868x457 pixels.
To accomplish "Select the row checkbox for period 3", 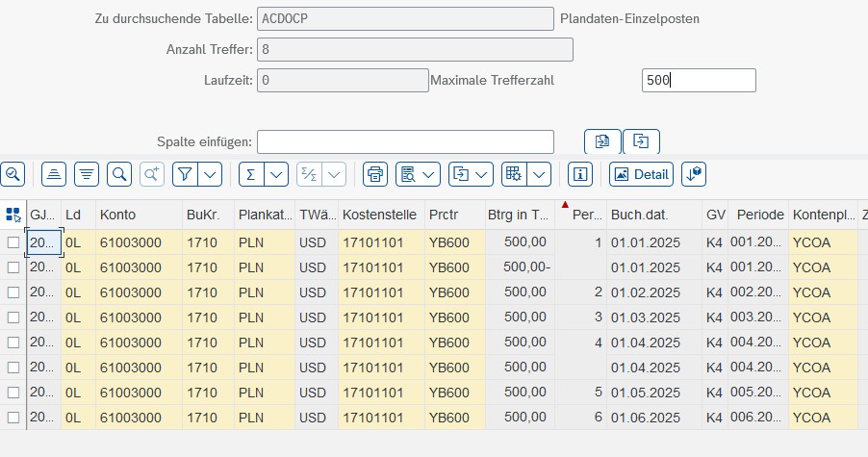I will tap(13, 317).
